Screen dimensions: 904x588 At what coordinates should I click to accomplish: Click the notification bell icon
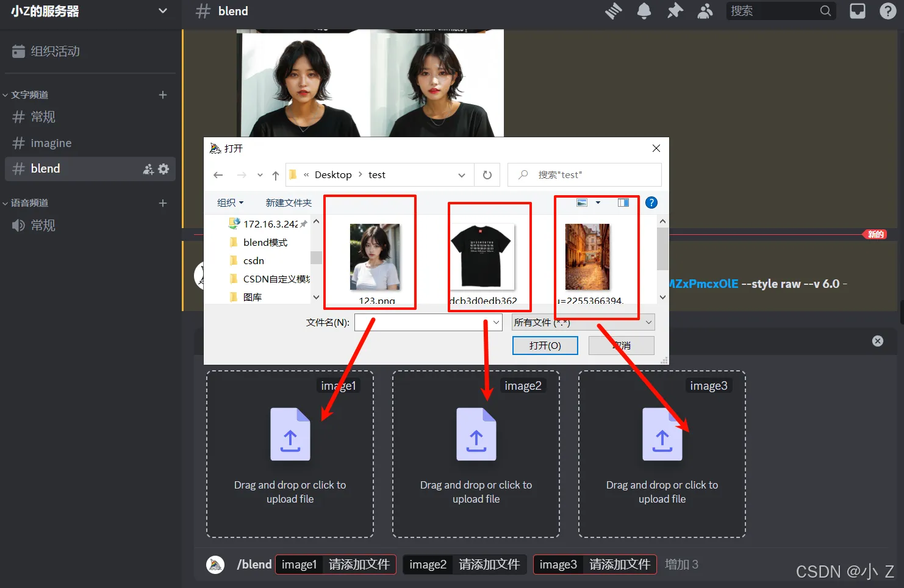tap(644, 11)
